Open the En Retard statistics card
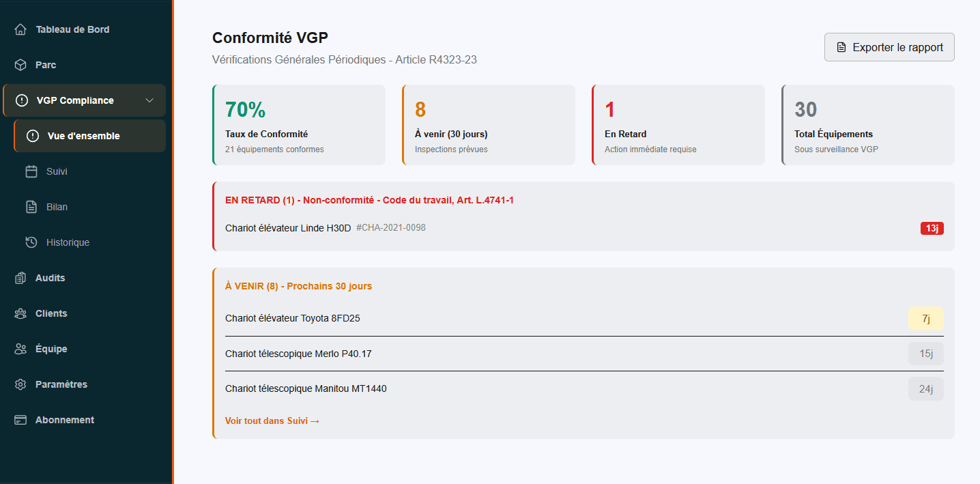The width and height of the screenshot is (980, 484). (678, 125)
